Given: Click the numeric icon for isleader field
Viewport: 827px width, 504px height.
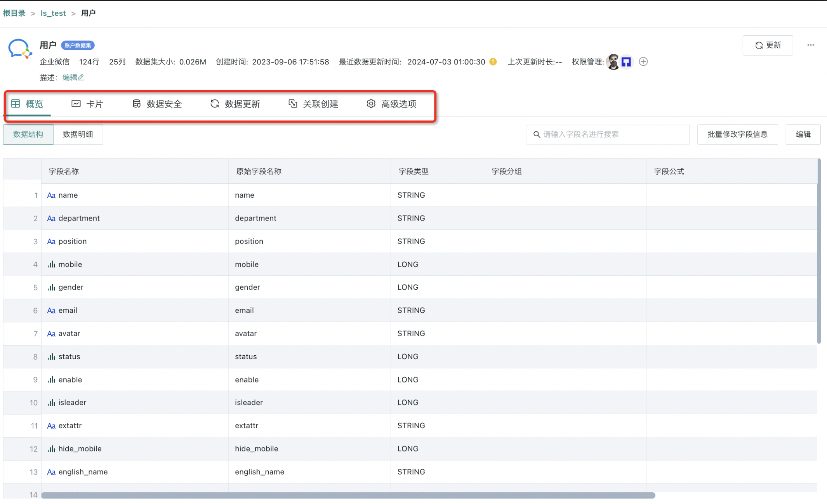Looking at the screenshot, I should click(51, 403).
